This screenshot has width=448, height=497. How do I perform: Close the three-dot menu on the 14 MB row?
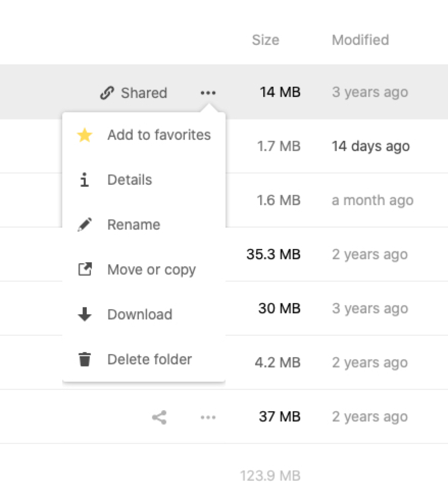pos(208,93)
